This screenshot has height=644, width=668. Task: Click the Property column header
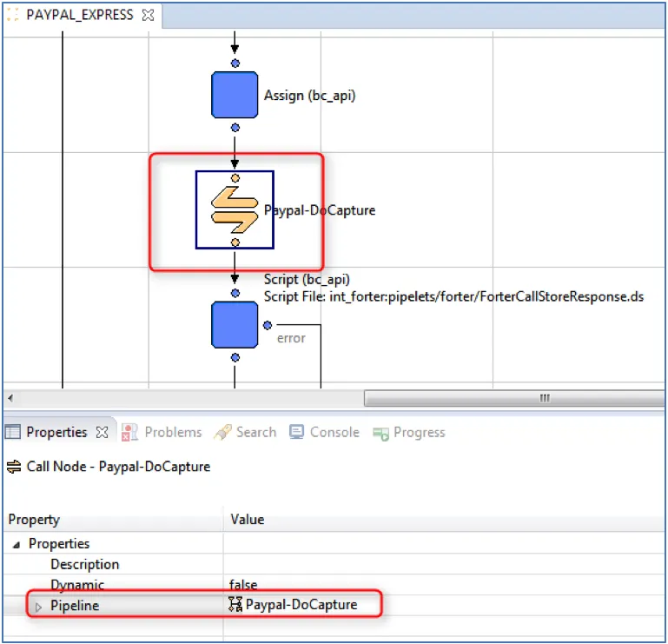(113, 519)
